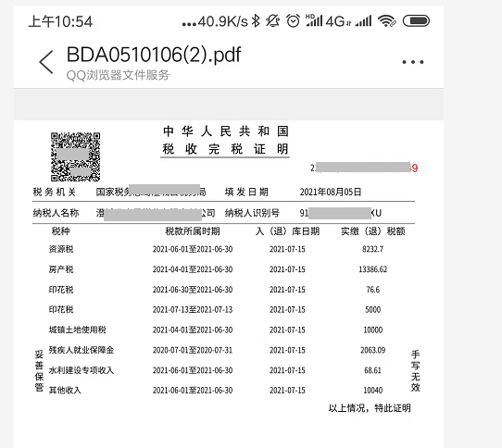Tap the Bluetooth status icon
The height and width of the screenshot is (448, 502).
[x=256, y=21]
